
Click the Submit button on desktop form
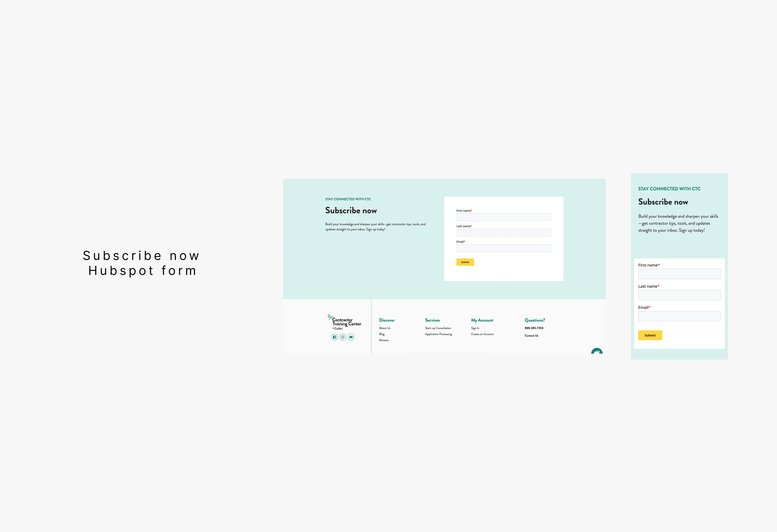(465, 262)
